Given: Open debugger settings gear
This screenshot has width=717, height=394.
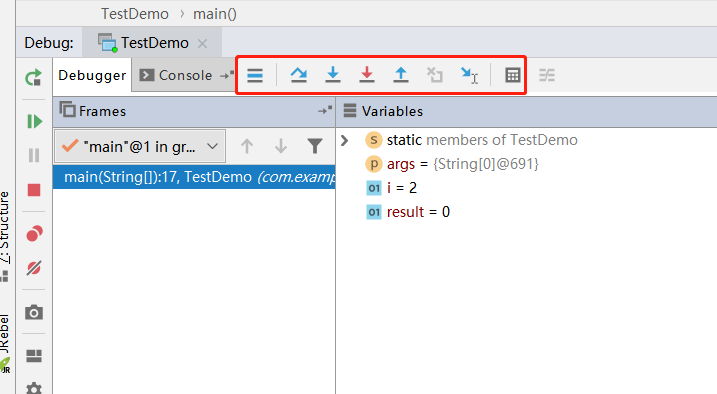Looking at the screenshot, I should (34, 389).
